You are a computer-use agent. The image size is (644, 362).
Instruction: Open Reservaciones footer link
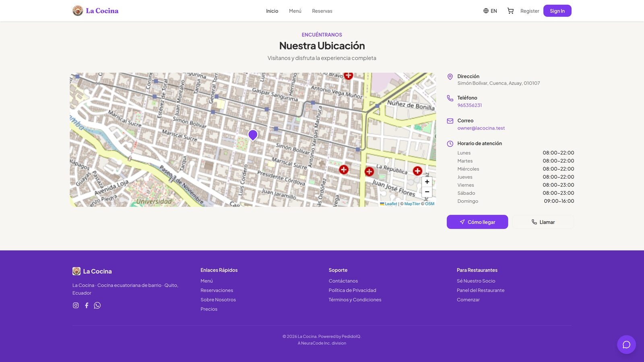(217, 290)
